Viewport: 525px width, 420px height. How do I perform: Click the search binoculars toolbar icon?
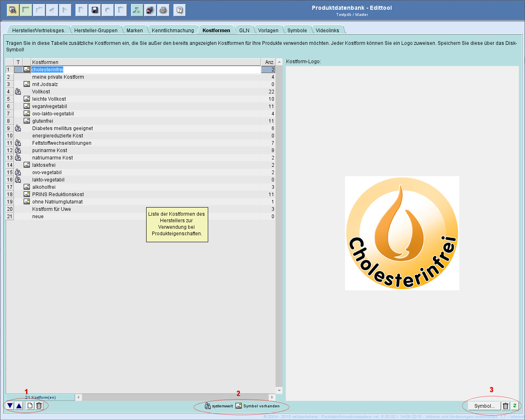tap(13, 10)
